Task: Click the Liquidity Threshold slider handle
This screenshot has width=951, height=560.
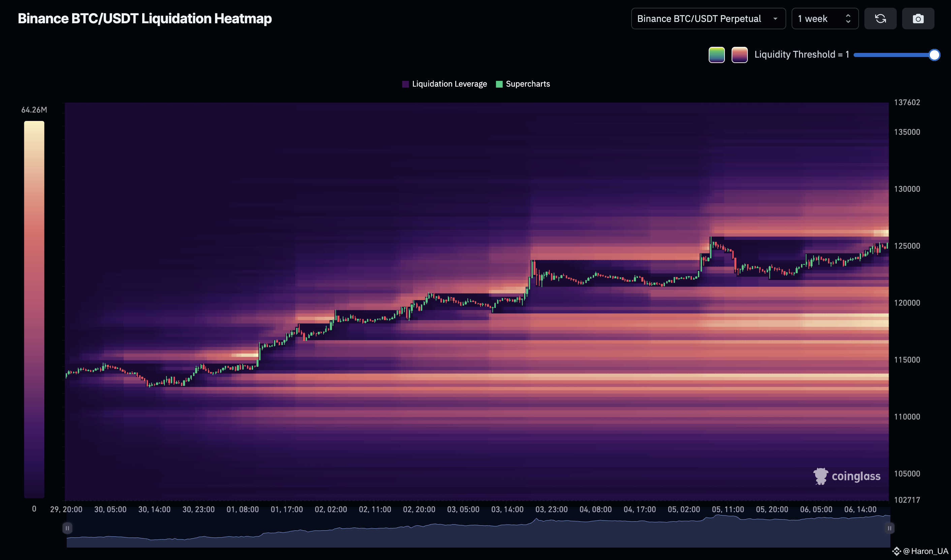Action: [x=934, y=55]
